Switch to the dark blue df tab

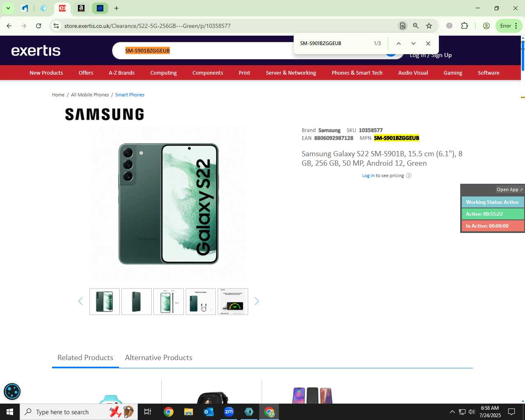100,8
